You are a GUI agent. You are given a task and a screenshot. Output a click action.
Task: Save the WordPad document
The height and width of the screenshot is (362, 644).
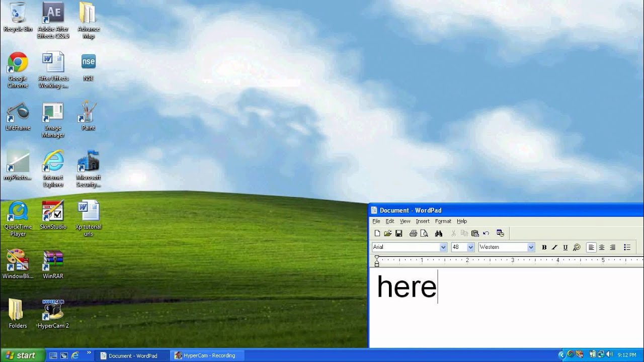click(399, 233)
